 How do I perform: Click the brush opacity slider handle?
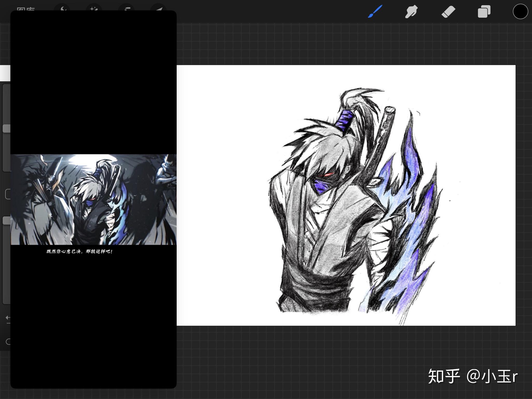pos(6,221)
